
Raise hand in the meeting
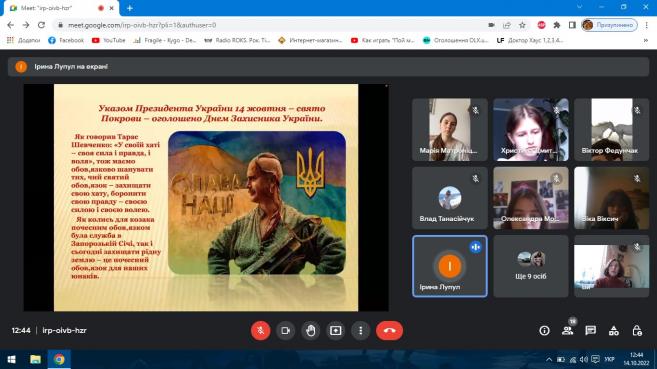click(x=310, y=330)
